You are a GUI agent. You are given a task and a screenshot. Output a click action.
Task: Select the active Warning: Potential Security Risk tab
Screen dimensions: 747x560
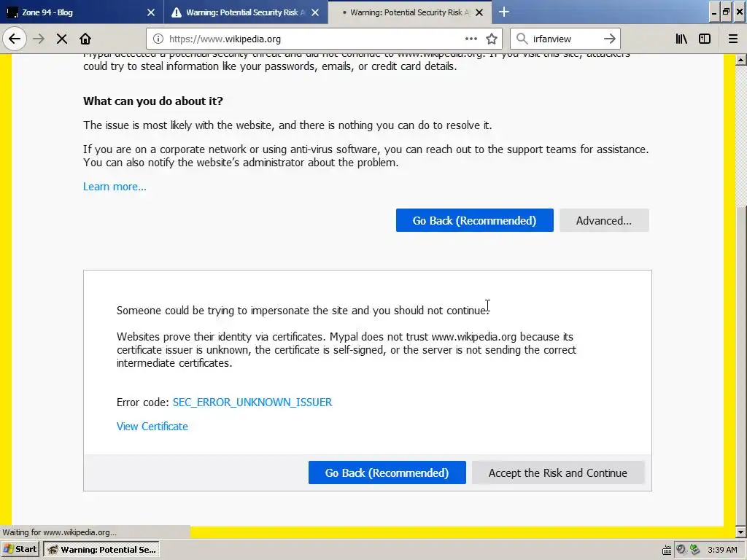pyautogui.click(x=410, y=12)
